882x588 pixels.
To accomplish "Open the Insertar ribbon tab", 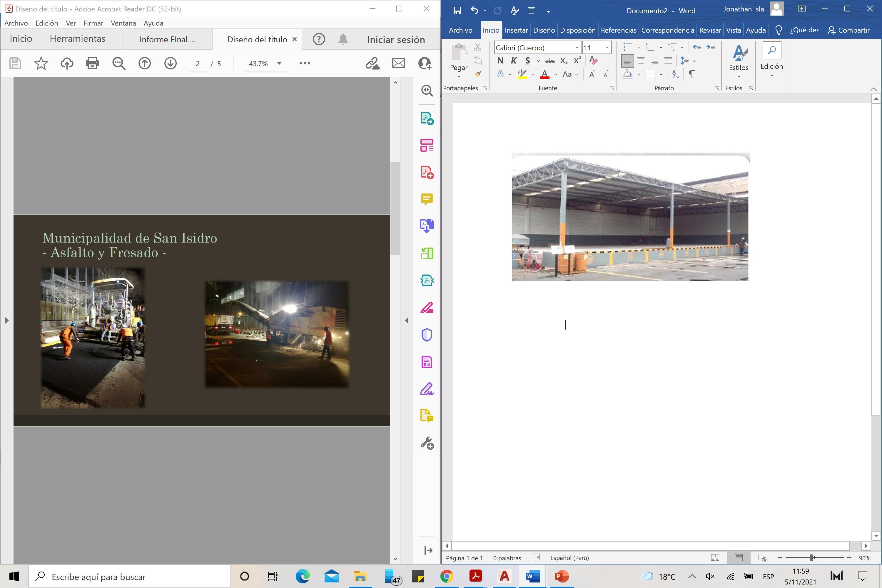I will tap(516, 30).
